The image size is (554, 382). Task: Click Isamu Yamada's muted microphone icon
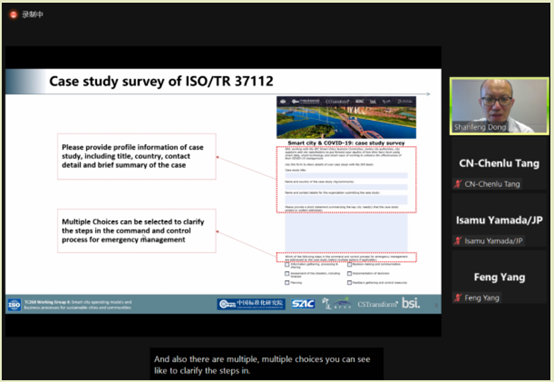458,241
